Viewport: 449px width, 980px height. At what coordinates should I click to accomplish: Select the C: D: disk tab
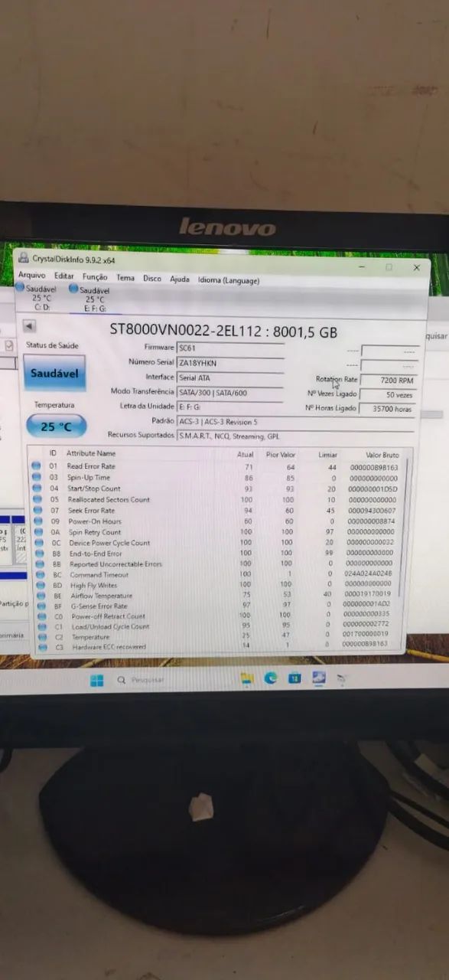click(37, 298)
